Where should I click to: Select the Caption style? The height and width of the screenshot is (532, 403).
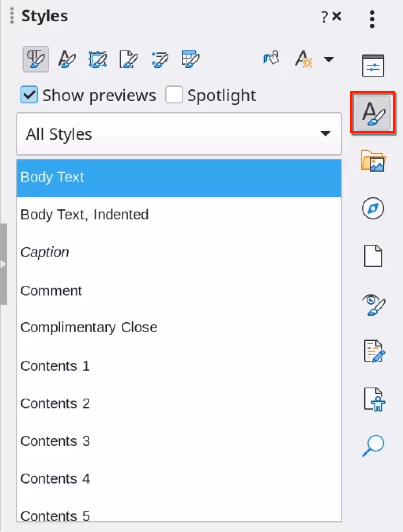45,252
